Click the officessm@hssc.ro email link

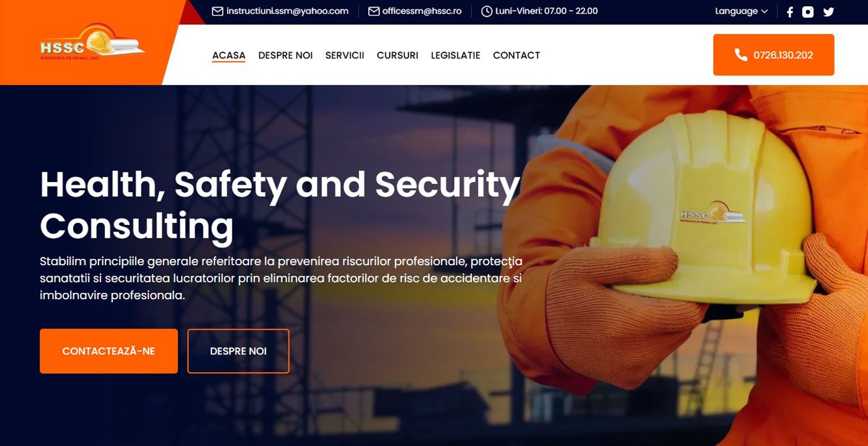click(422, 11)
